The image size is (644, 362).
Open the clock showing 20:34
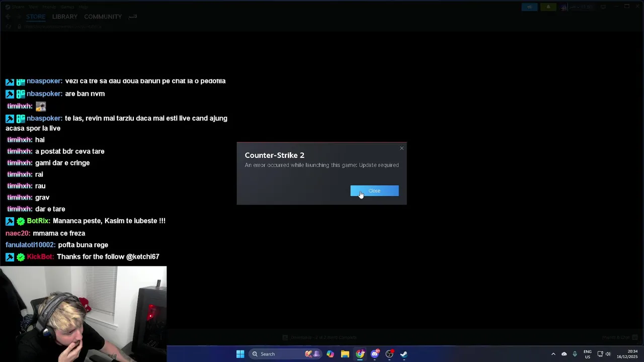click(627, 354)
